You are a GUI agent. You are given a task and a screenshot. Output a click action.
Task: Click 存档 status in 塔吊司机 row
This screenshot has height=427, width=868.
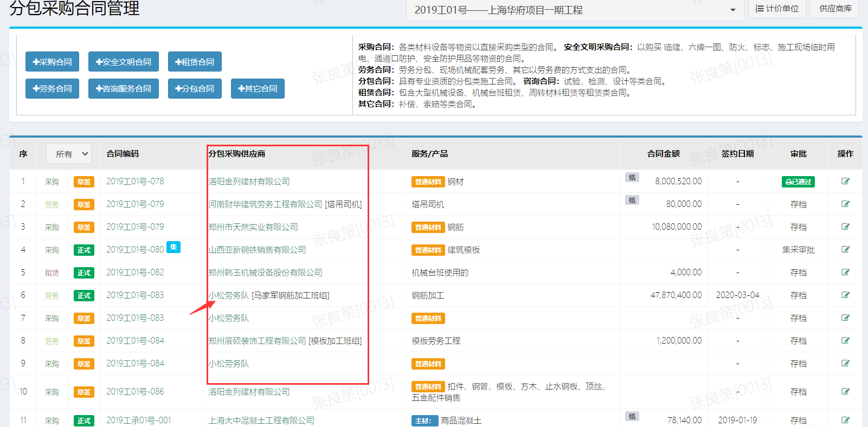(798, 204)
